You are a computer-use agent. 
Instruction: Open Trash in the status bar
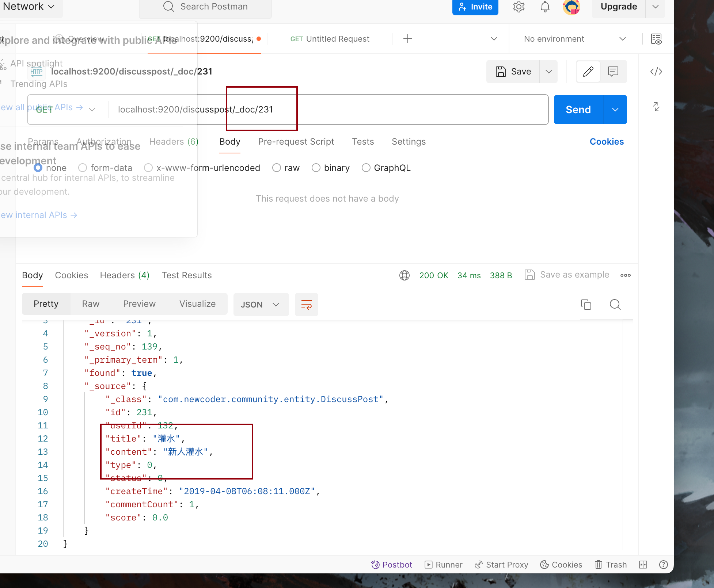click(611, 565)
